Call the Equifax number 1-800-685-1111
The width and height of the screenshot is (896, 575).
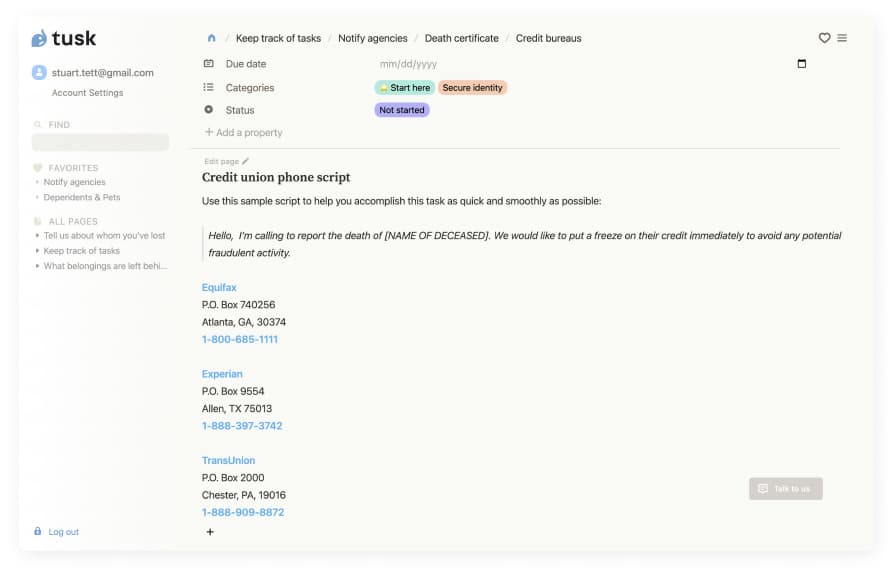click(x=240, y=339)
